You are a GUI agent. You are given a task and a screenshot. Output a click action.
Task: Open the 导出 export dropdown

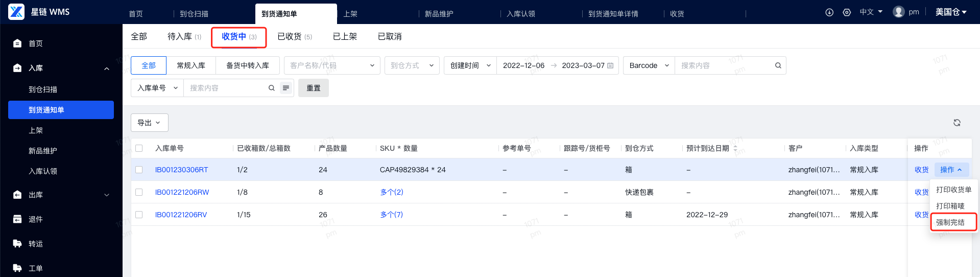(149, 123)
